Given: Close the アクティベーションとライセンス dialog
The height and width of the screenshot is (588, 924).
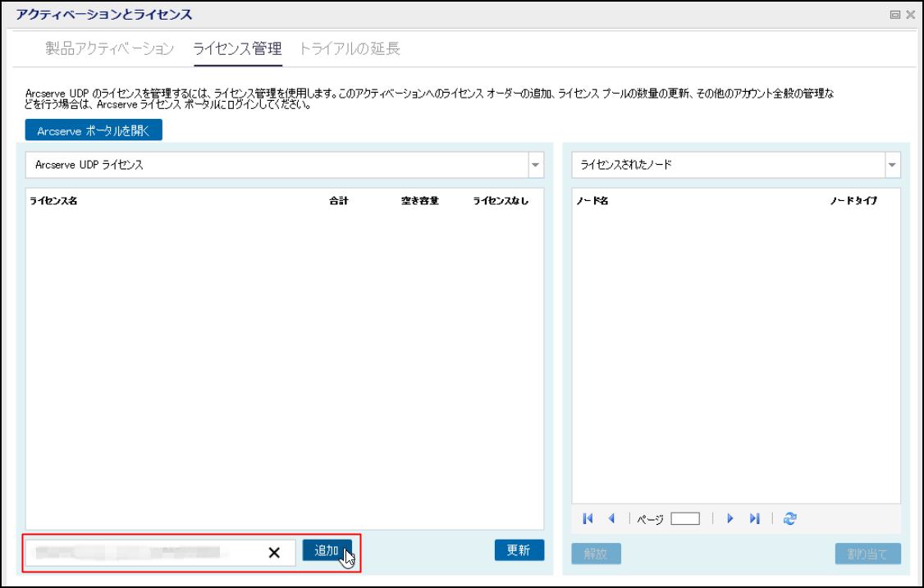Looking at the screenshot, I should tap(910, 15).
